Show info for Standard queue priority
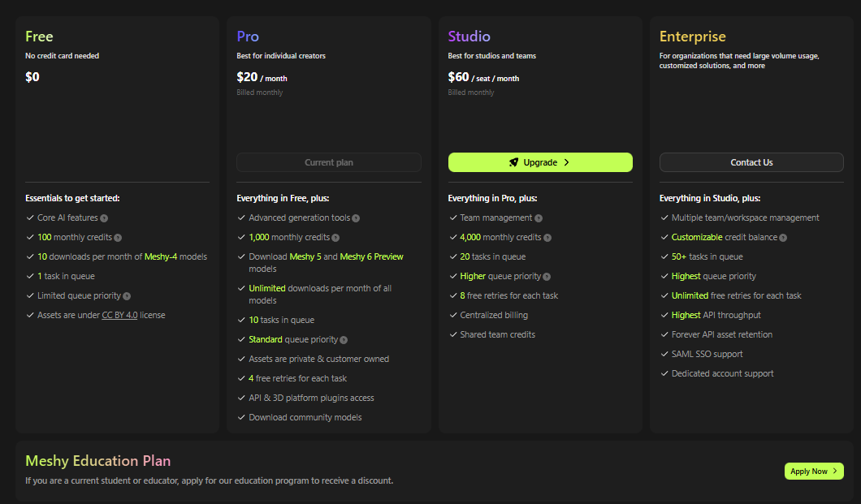Viewport: 861px width, 504px height. pyautogui.click(x=344, y=340)
